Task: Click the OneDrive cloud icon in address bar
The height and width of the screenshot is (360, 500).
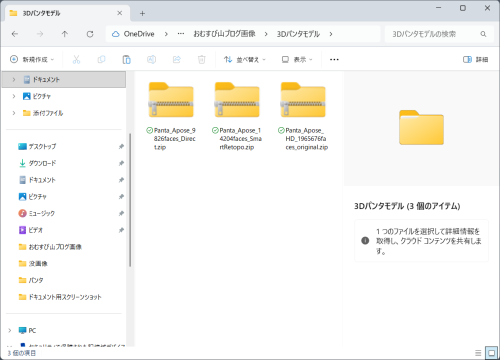Action: 115,34
